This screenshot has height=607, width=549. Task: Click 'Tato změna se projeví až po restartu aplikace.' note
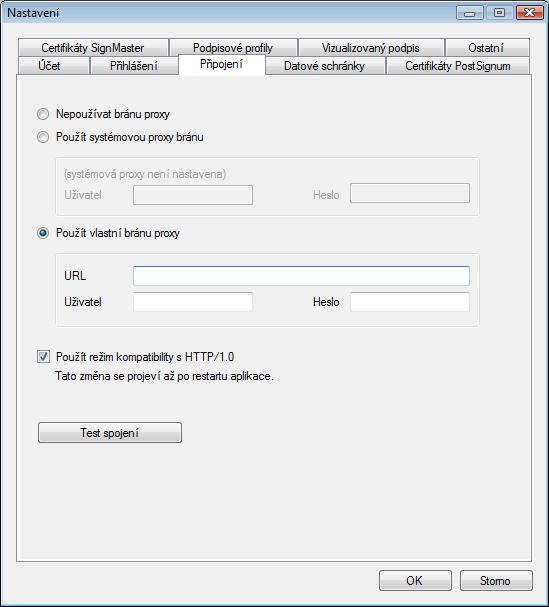point(164,376)
